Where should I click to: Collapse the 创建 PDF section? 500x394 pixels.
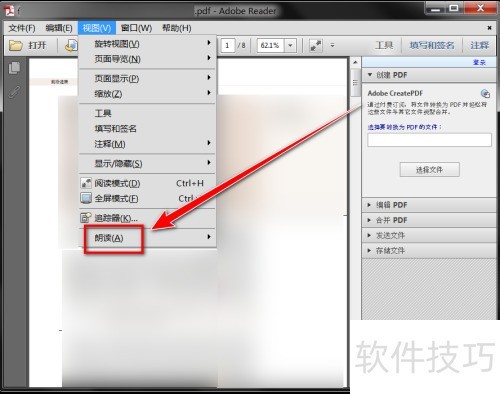(x=429, y=75)
